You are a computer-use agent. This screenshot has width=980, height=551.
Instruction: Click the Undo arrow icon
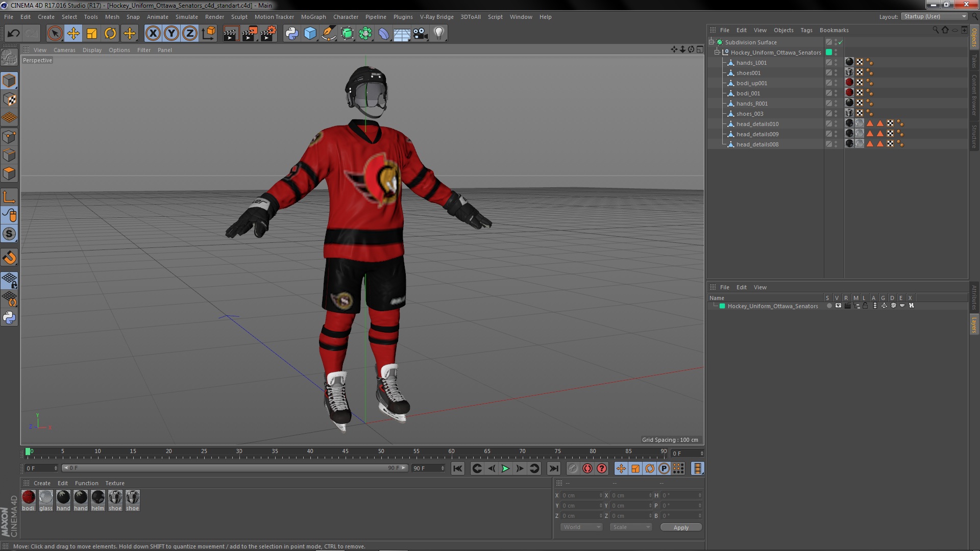[x=14, y=34]
